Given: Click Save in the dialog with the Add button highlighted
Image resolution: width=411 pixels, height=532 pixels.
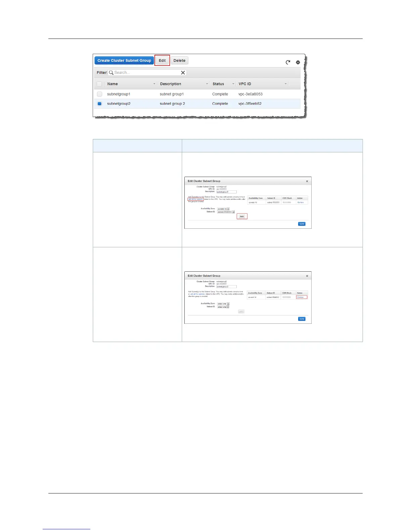Looking at the screenshot, I should (302, 224).
